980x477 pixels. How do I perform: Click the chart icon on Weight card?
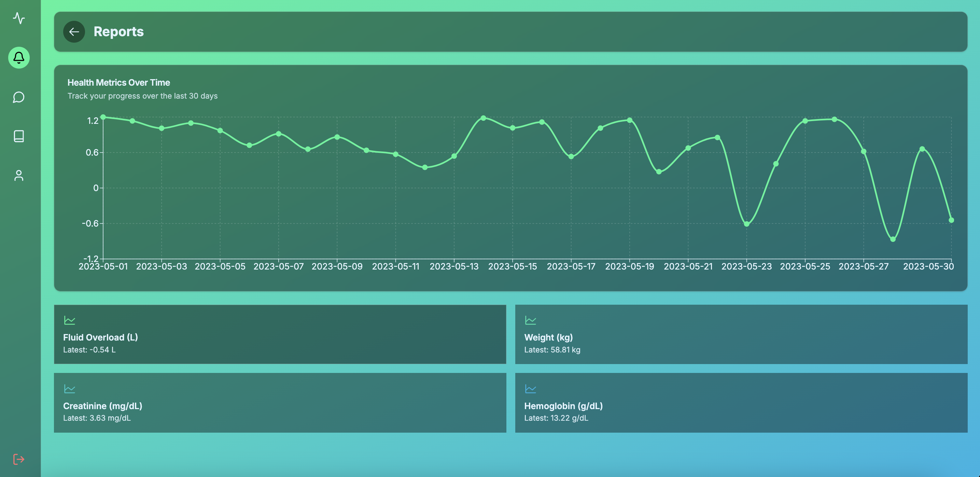click(x=531, y=320)
